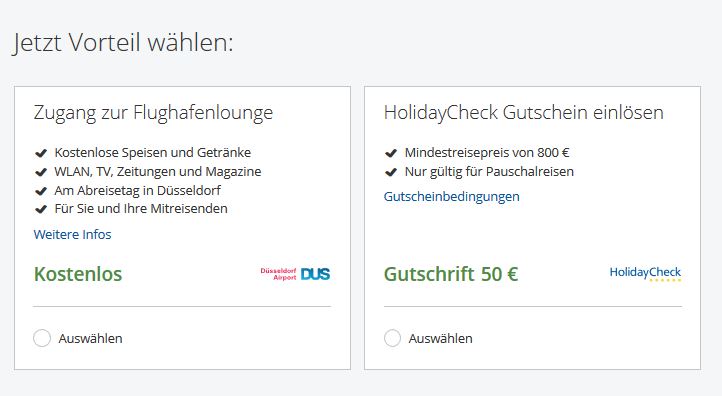Image resolution: width=722 pixels, height=396 pixels.
Task: Click checkmark beside Am Abreisetag in Düsseldorf
Action: tap(41, 191)
